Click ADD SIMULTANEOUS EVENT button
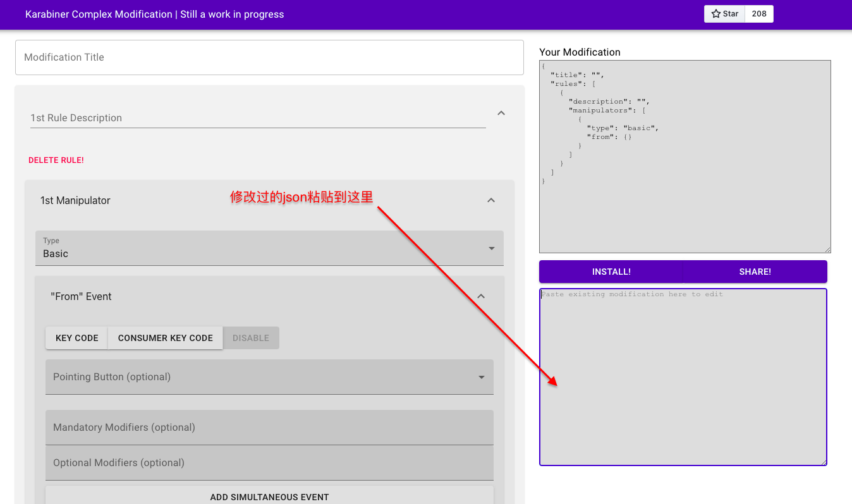The width and height of the screenshot is (852, 504). point(269,496)
